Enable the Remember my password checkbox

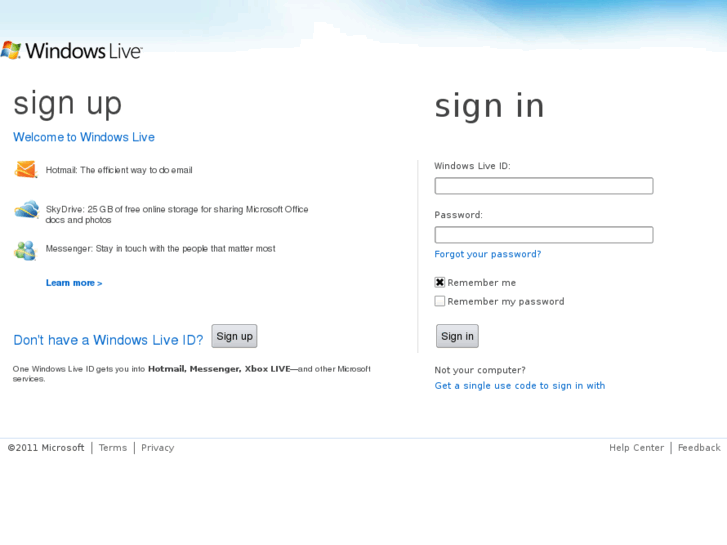pyautogui.click(x=440, y=301)
